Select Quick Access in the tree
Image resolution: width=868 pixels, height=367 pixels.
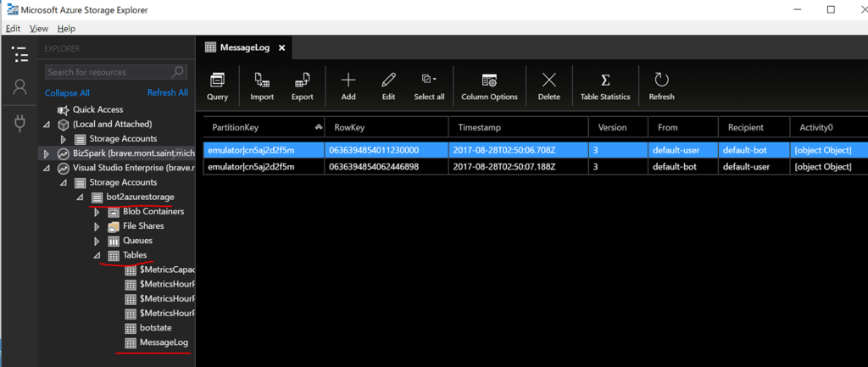pyautogui.click(x=98, y=109)
